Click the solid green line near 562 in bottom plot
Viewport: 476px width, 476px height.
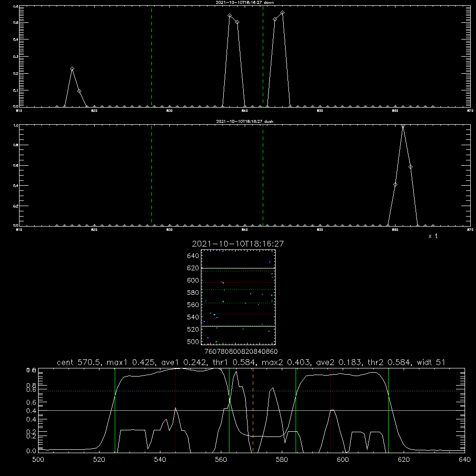[x=229, y=410]
